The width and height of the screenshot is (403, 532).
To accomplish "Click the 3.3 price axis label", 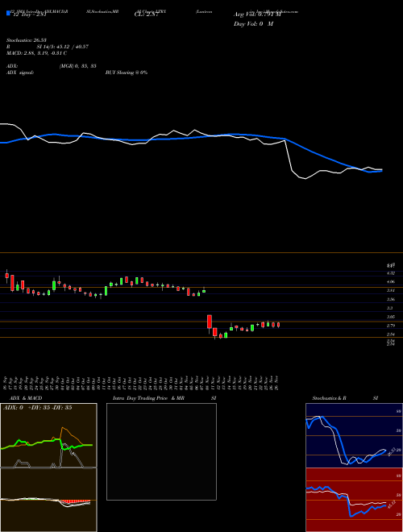I will (x=390, y=308).
